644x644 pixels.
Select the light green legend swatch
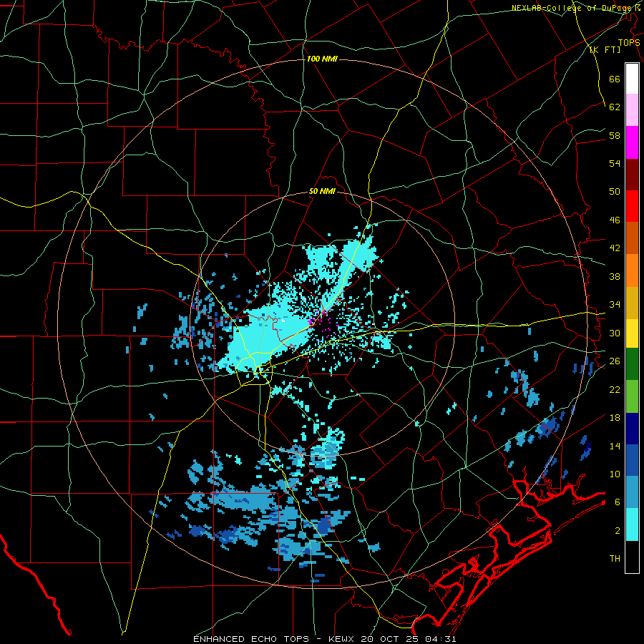tap(632, 396)
